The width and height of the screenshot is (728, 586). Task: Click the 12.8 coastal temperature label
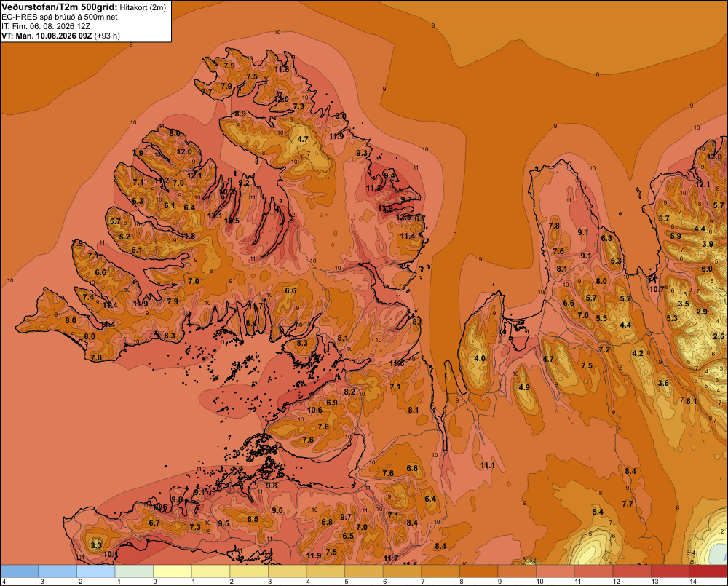403,218
